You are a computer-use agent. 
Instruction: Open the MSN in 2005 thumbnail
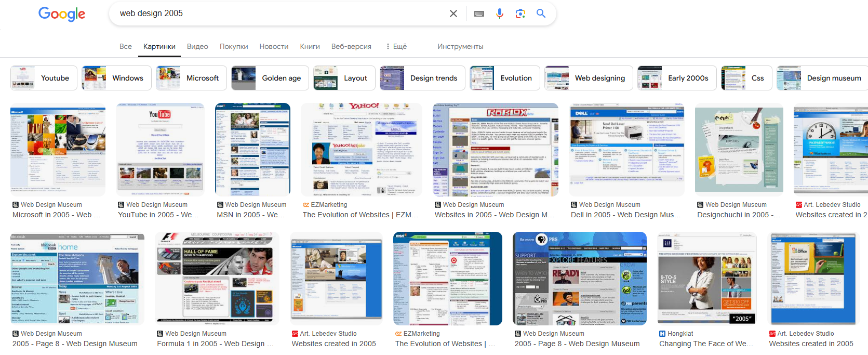pos(252,150)
